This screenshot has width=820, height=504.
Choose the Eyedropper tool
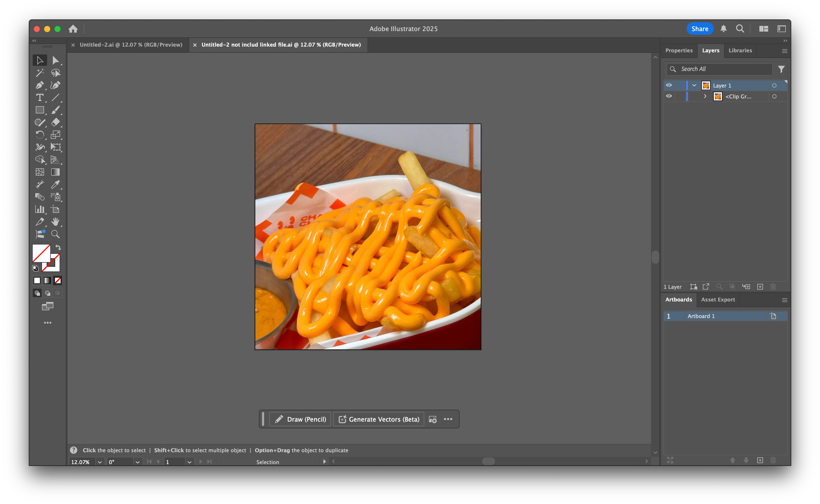click(x=55, y=184)
